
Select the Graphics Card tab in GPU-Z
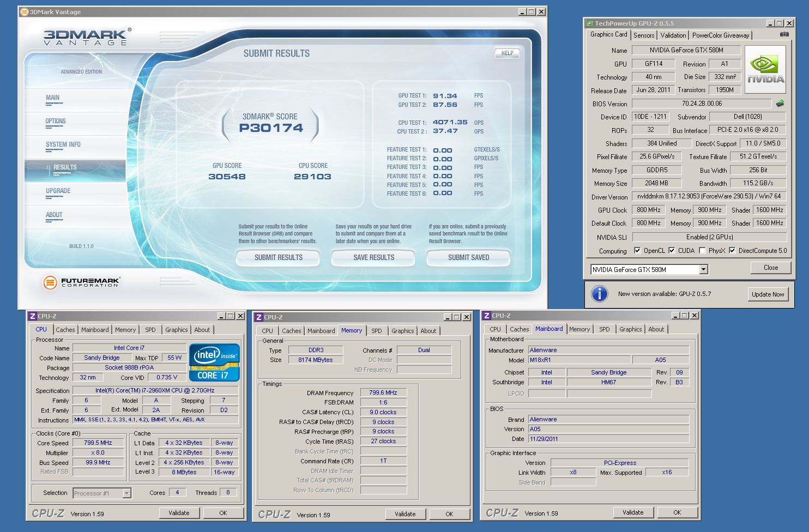tap(609, 34)
